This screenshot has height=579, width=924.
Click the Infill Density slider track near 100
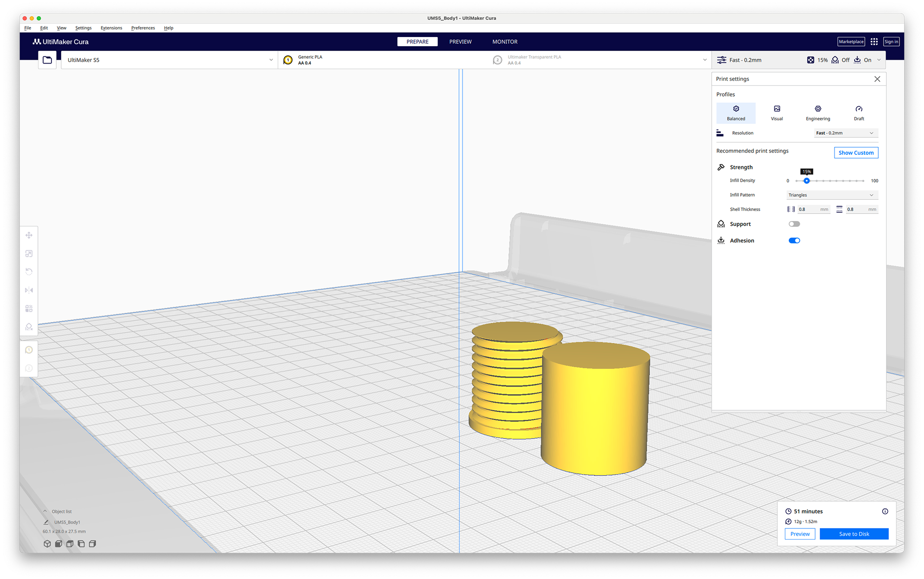pyautogui.click(x=863, y=181)
